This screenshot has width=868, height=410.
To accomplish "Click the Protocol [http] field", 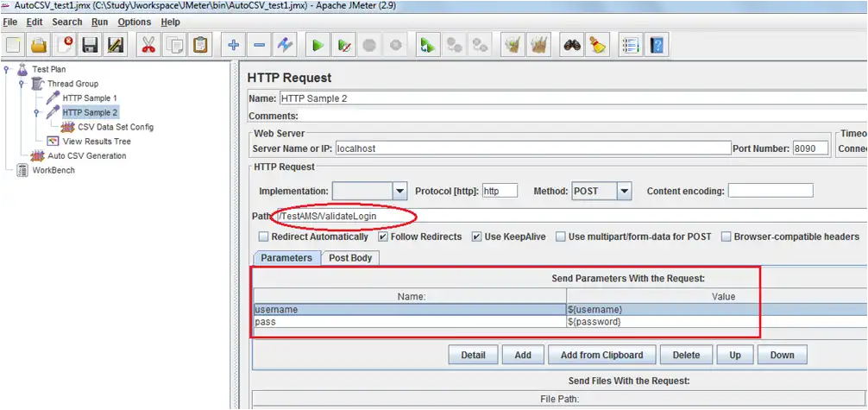I will (x=500, y=191).
